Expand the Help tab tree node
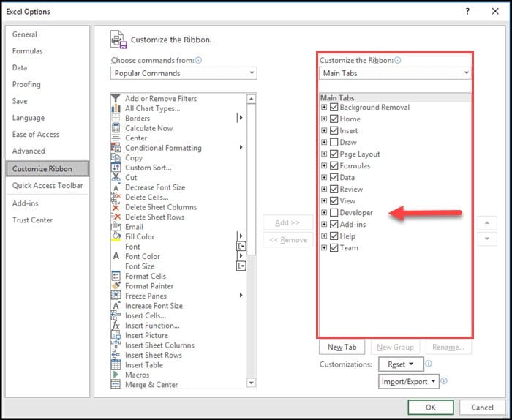The width and height of the screenshot is (512, 420). [x=324, y=236]
